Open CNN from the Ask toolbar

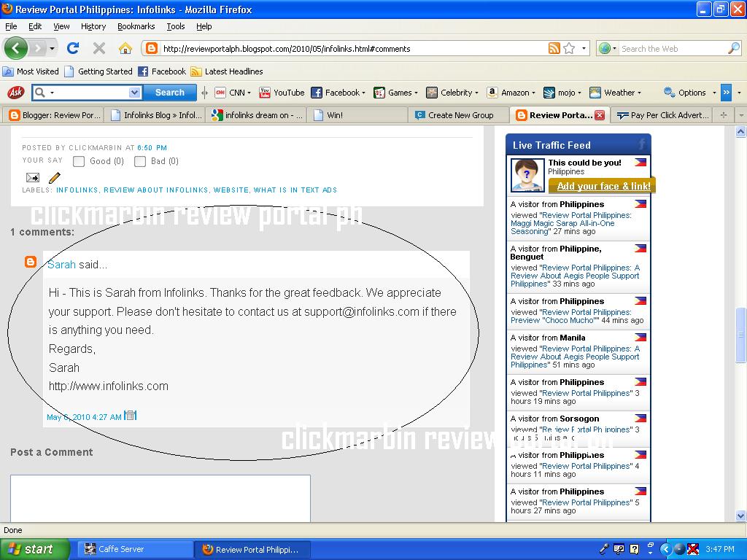[x=233, y=93]
